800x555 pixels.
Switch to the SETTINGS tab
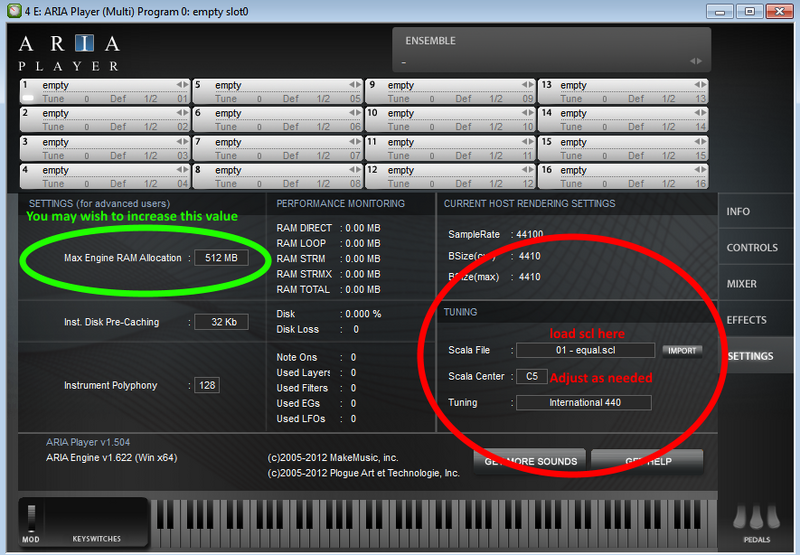(756, 356)
